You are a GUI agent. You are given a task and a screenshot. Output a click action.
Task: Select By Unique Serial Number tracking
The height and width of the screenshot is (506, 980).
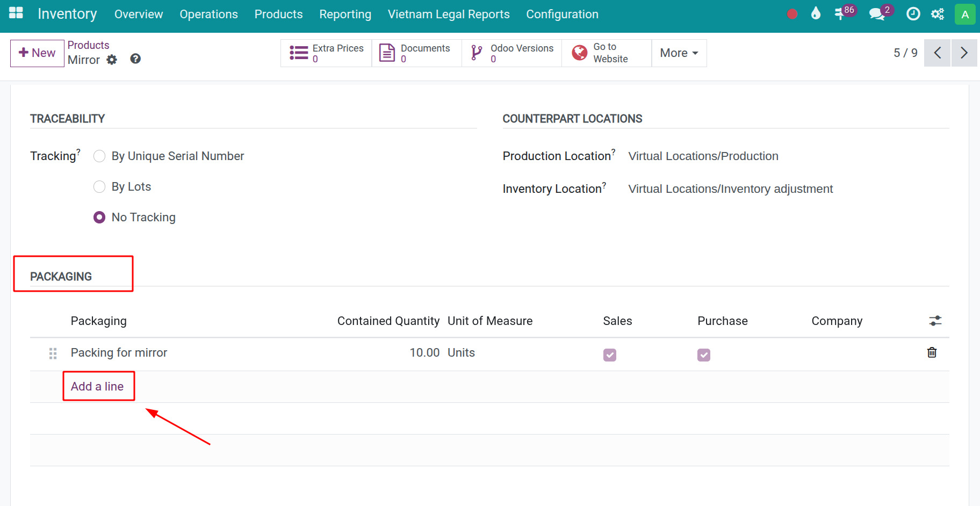tap(99, 156)
